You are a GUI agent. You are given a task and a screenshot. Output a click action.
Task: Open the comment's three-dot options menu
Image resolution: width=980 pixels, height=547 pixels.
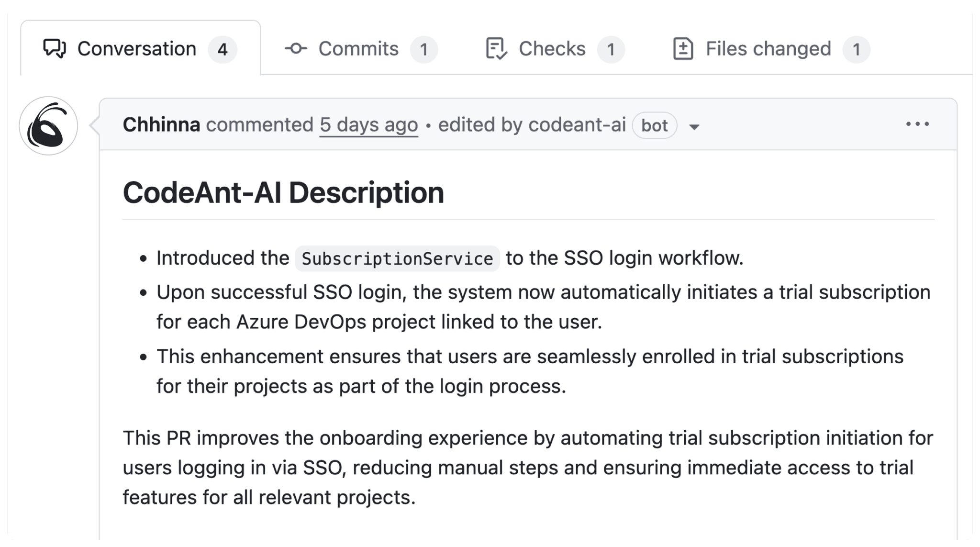point(917,124)
